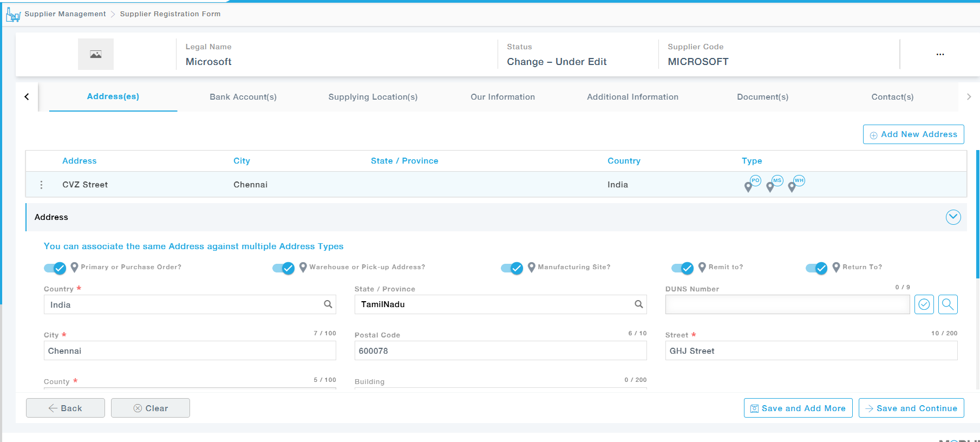Click into the Postal Code field
The image size is (980, 442).
pyautogui.click(x=500, y=351)
